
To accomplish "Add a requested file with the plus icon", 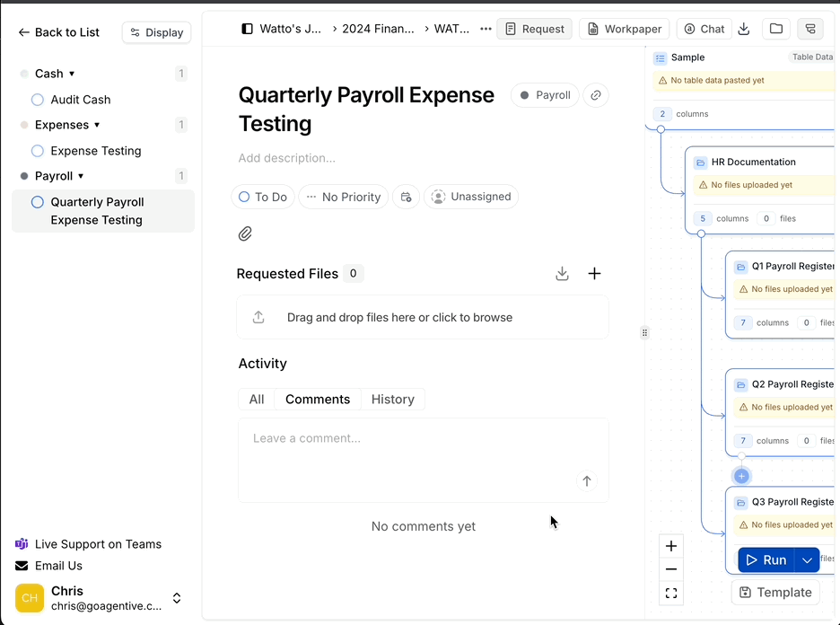I will (594, 273).
